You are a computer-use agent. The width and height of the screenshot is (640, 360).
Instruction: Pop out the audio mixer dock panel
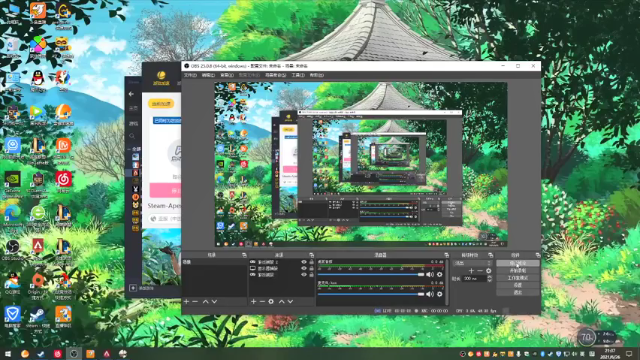[447, 255]
